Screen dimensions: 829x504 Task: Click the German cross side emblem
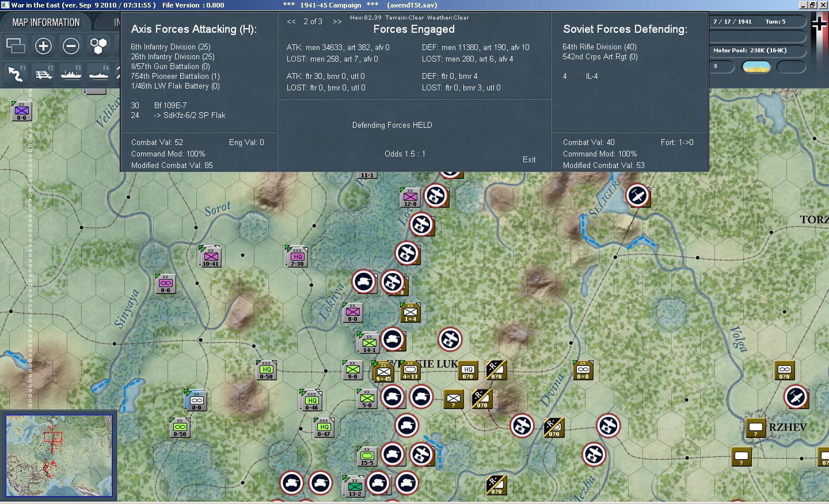(x=819, y=23)
